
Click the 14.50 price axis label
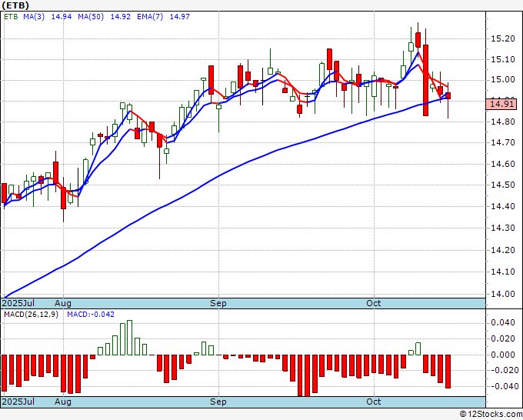pyautogui.click(x=503, y=185)
